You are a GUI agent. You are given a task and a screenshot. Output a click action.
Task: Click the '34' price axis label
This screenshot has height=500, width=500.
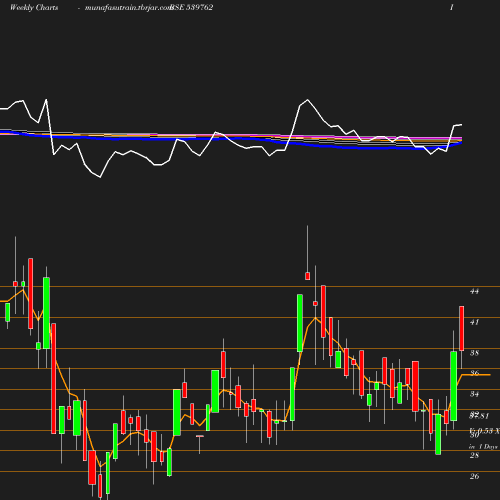[x=474, y=394]
